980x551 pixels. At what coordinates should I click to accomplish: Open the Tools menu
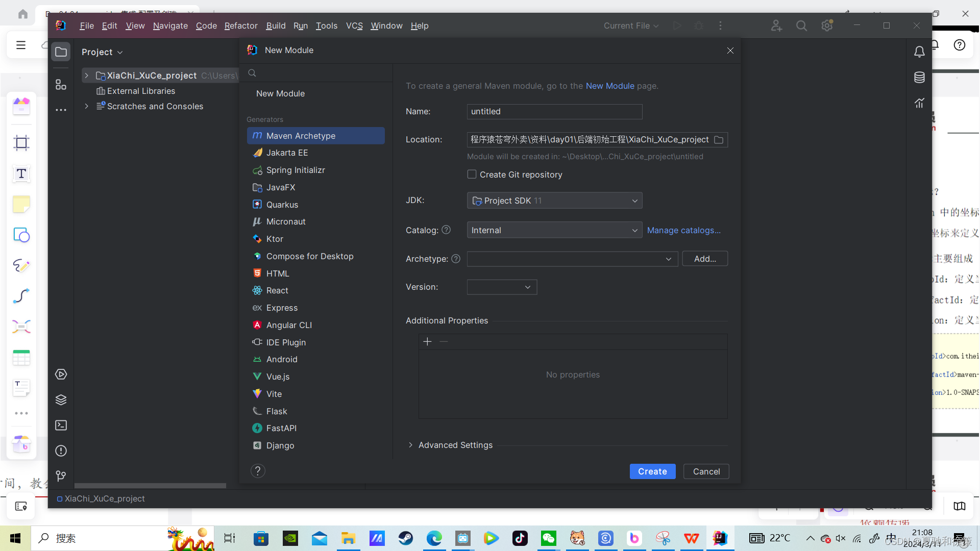(327, 26)
